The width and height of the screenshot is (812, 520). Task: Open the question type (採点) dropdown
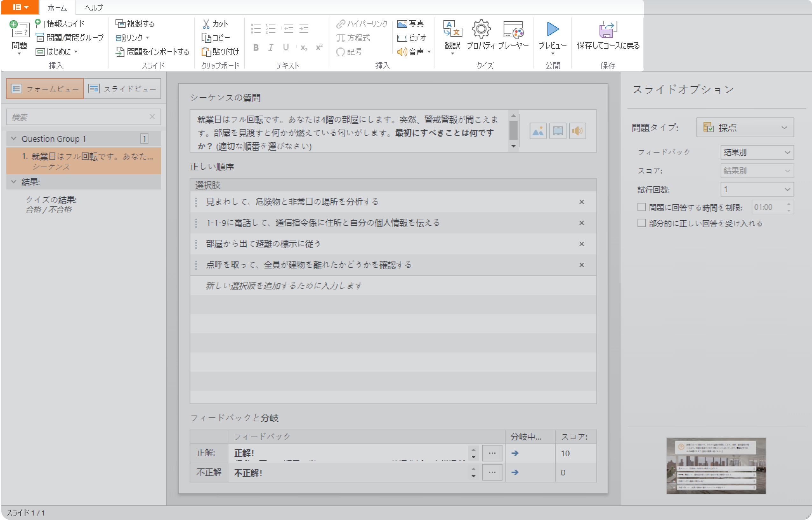[745, 128]
